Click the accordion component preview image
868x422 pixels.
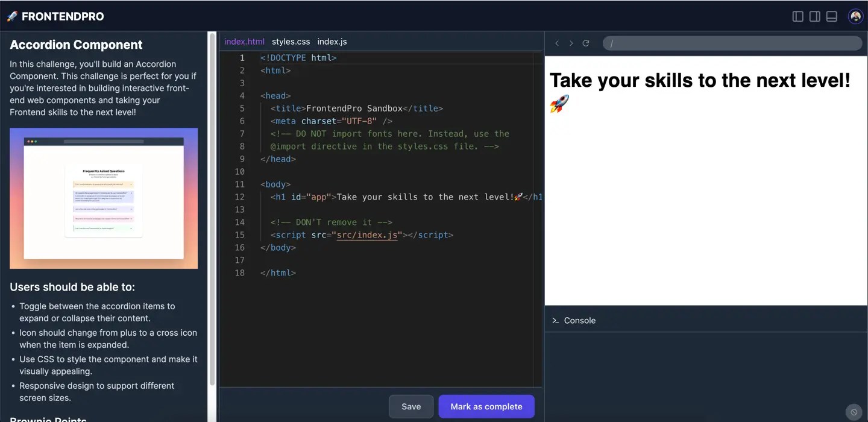pos(104,198)
